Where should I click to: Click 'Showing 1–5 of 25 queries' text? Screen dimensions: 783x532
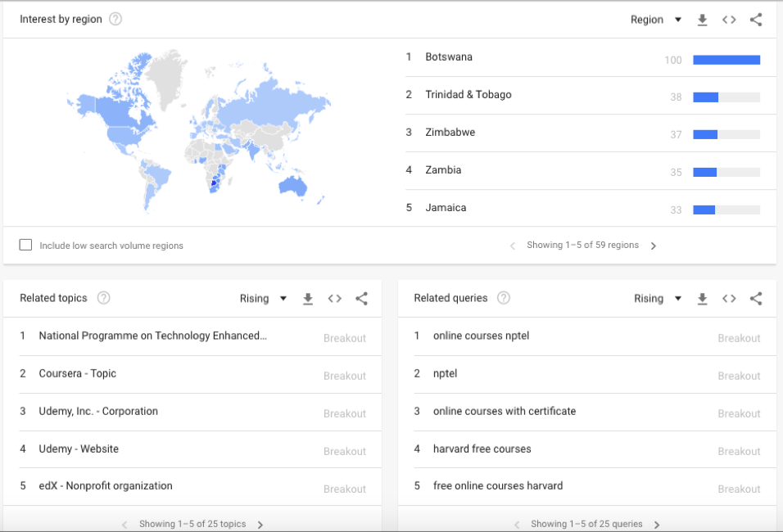pos(586,524)
